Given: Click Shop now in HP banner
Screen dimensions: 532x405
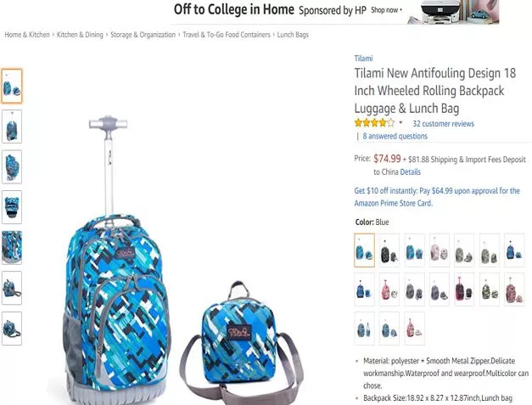Looking at the screenshot, I should [x=384, y=10].
